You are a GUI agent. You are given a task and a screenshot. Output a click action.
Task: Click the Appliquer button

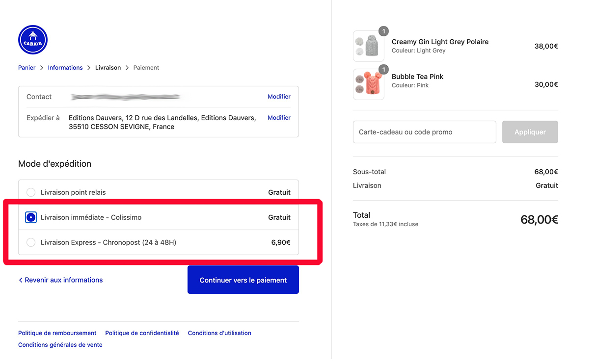point(530,132)
